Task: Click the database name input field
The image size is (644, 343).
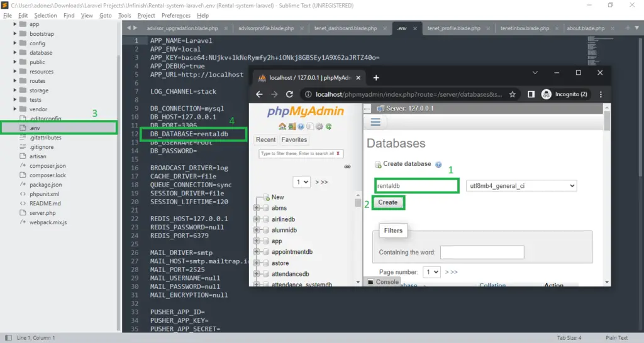Action: point(417,186)
